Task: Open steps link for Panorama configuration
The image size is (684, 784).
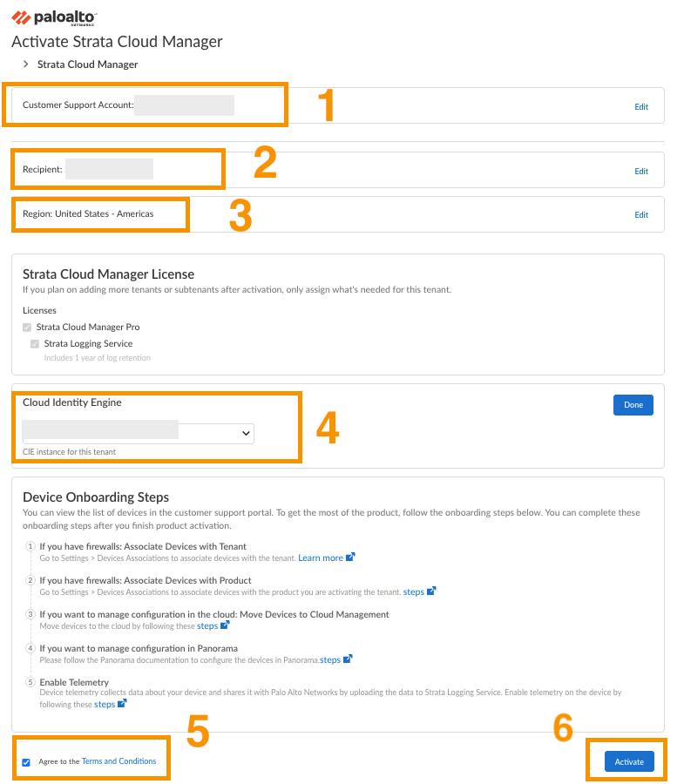Action: tap(330, 660)
